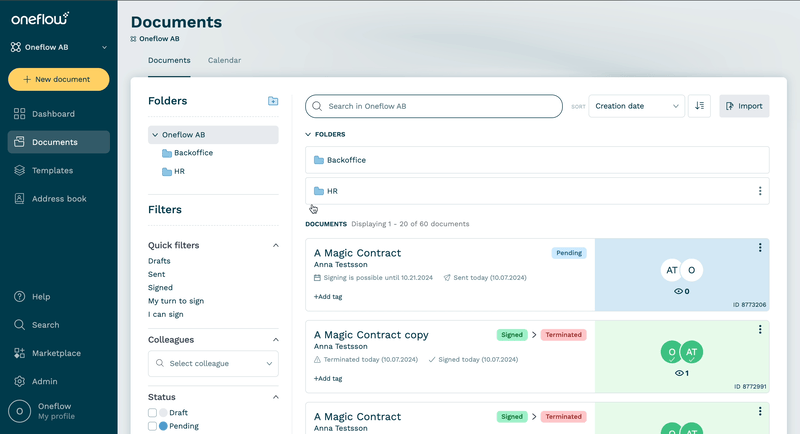This screenshot has width=800, height=434.
Task: Switch to the Documents tab
Action: (x=169, y=60)
